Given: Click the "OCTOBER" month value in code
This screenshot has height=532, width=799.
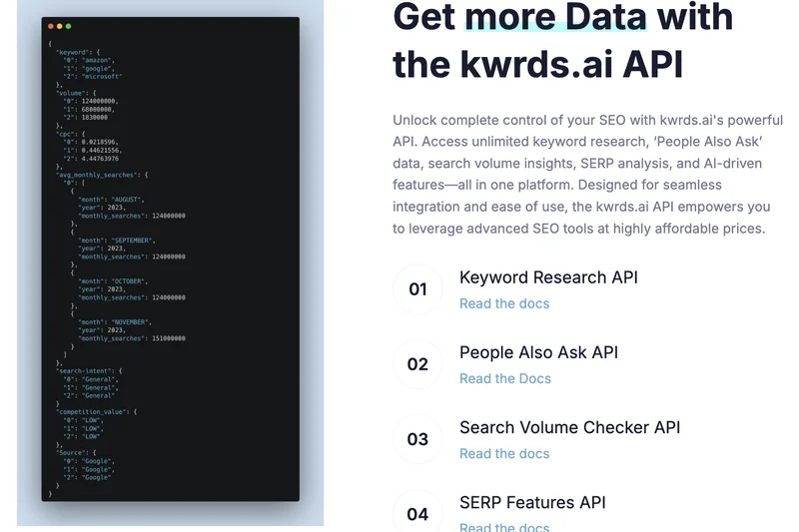Looking at the screenshot, I should 130,281.
